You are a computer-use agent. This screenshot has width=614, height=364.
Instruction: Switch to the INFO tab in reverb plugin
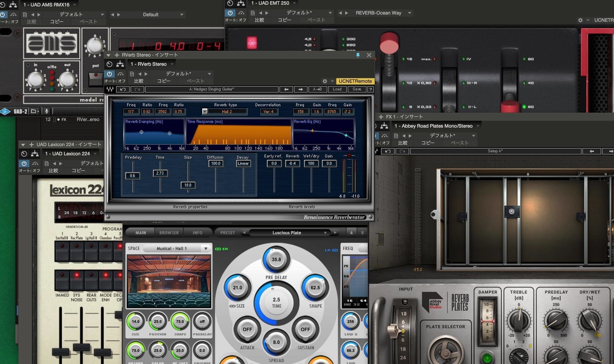(x=197, y=233)
